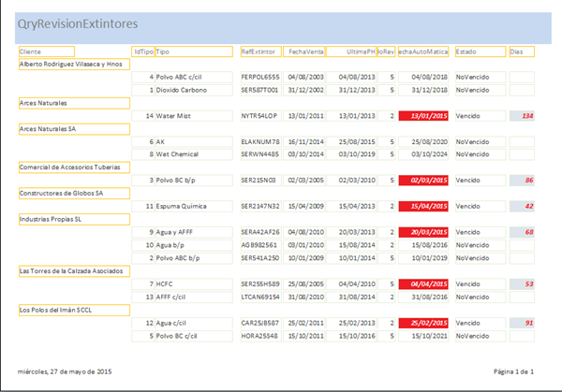562x392 pixels.
Task: Select the red-highlighted 20/03/2015 date cell
Action: (x=424, y=231)
